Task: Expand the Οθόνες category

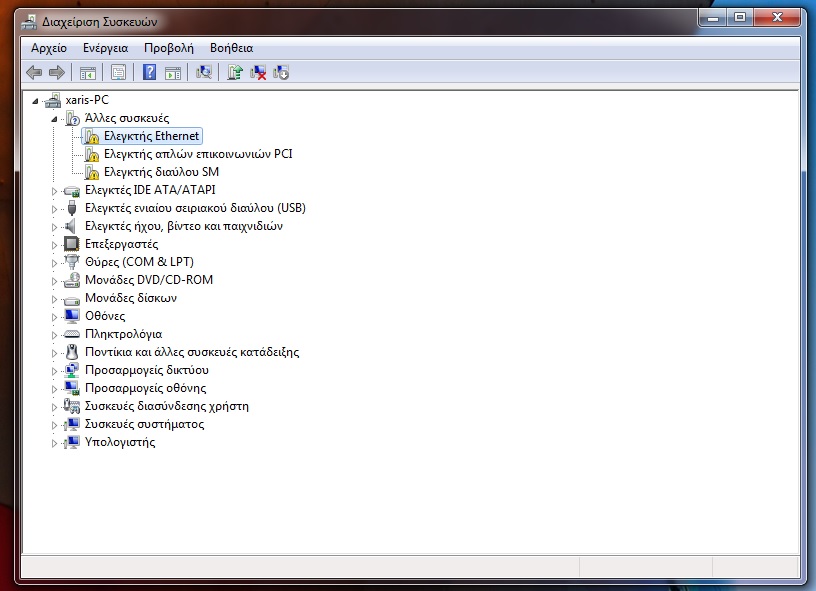Action: click(x=54, y=317)
